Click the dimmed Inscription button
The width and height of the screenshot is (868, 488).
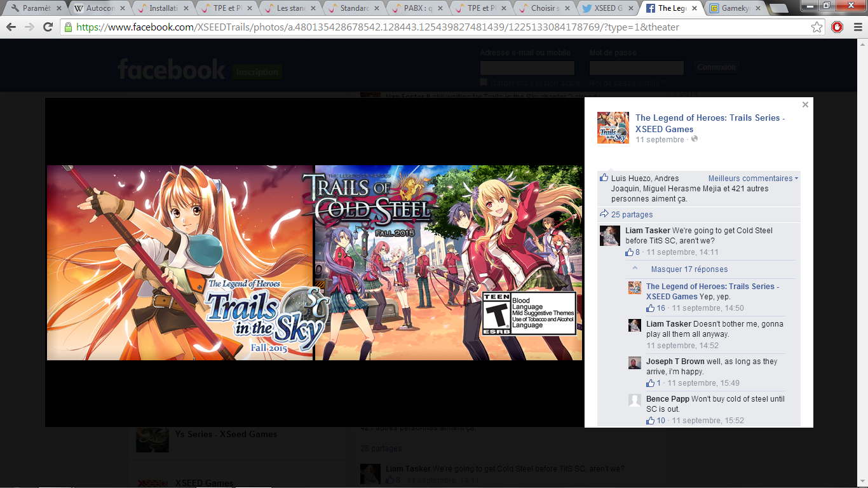tap(257, 72)
